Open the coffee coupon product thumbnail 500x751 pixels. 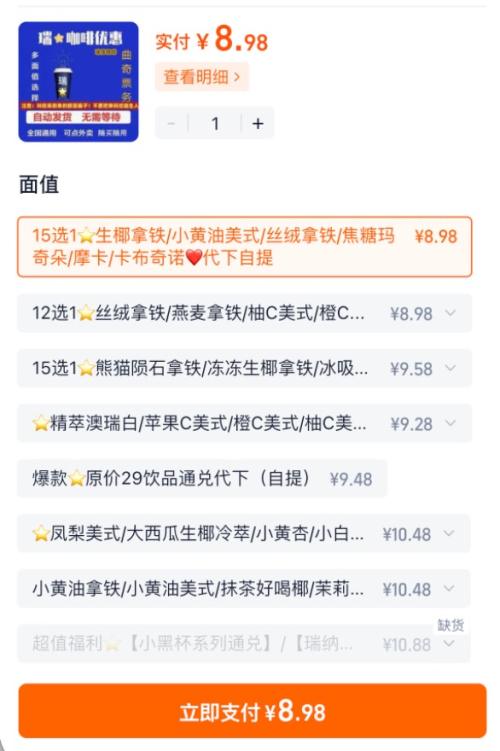pos(79,82)
